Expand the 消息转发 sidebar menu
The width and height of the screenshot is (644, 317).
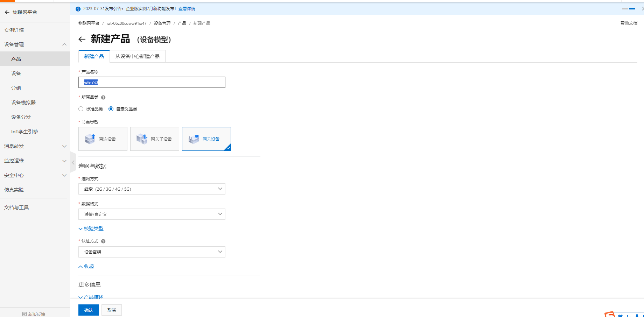point(35,146)
